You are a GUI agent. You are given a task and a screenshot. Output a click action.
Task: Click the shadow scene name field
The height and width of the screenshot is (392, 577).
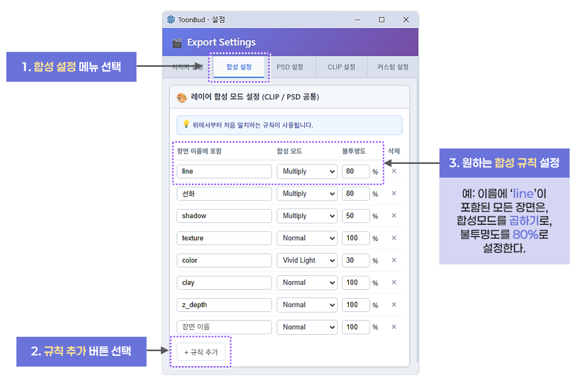(224, 216)
